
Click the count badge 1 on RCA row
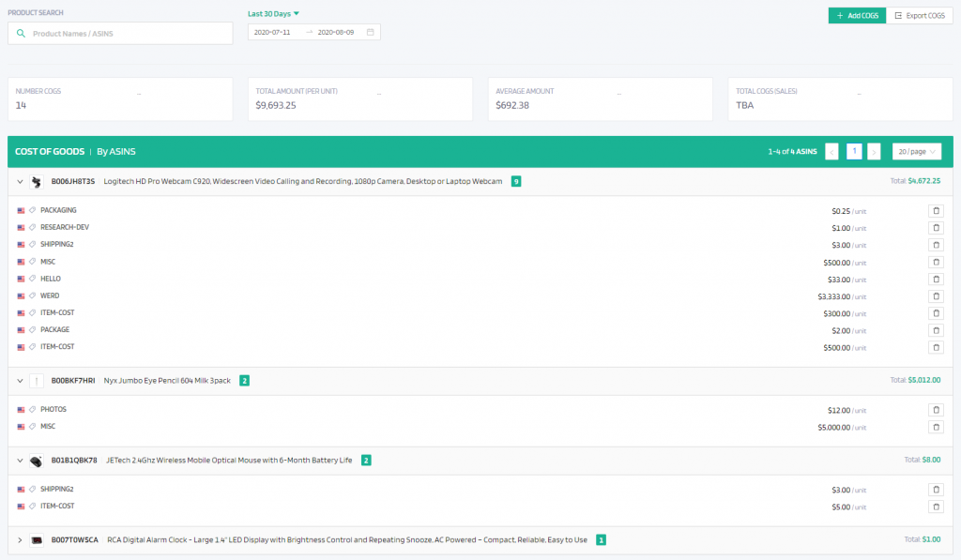click(x=601, y=539)
